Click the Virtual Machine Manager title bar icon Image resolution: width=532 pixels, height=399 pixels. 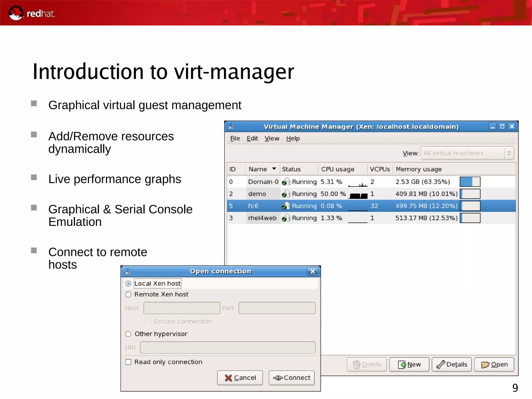[231, 127]
